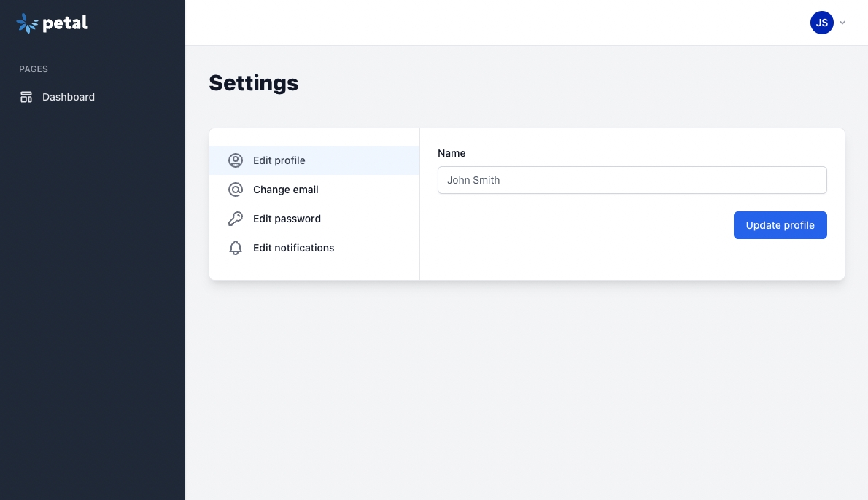Select the Edit profile menu item
This screenshot has height=500, width=868.
tap(279, 160)
